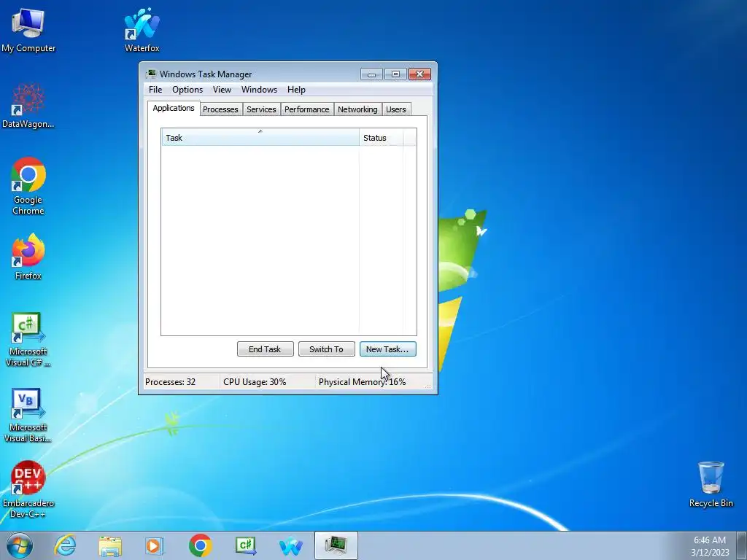The width and height of the screenshot is (747, 560).
Task: Close the Task Manager window
Action: coord(419,74)
